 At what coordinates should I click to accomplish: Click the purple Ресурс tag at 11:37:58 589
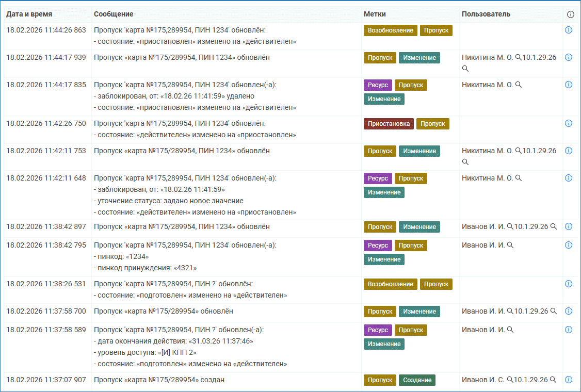[378, 330]
